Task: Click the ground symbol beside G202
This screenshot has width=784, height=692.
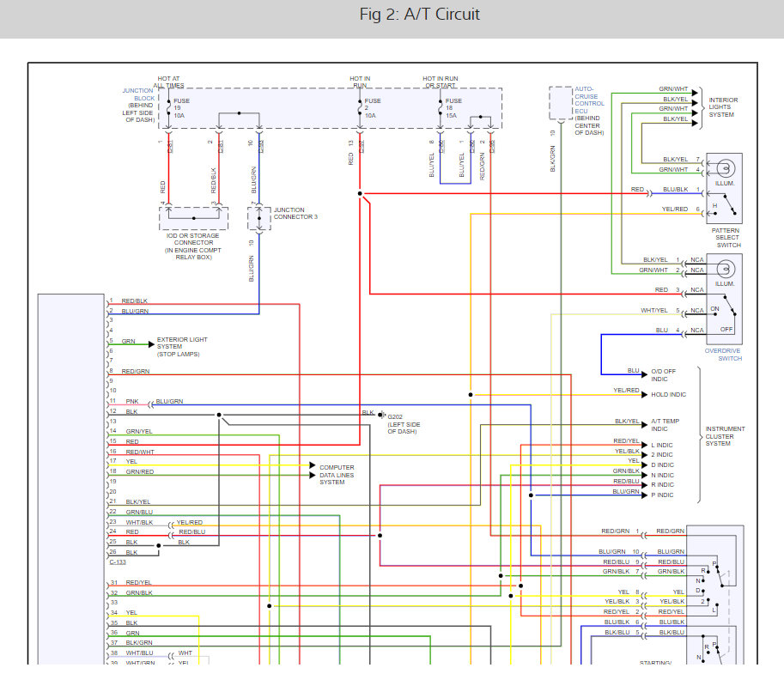Action: [381, 415]
